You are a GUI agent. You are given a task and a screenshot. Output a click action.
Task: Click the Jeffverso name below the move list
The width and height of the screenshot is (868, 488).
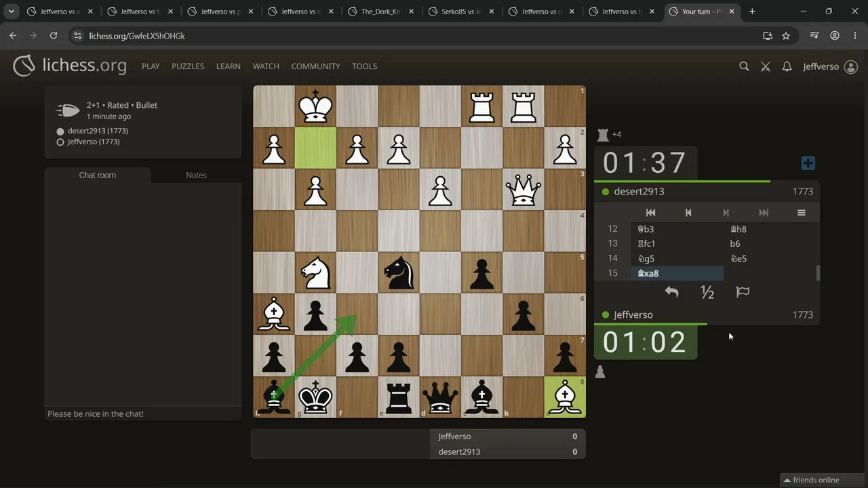[633, 315]
